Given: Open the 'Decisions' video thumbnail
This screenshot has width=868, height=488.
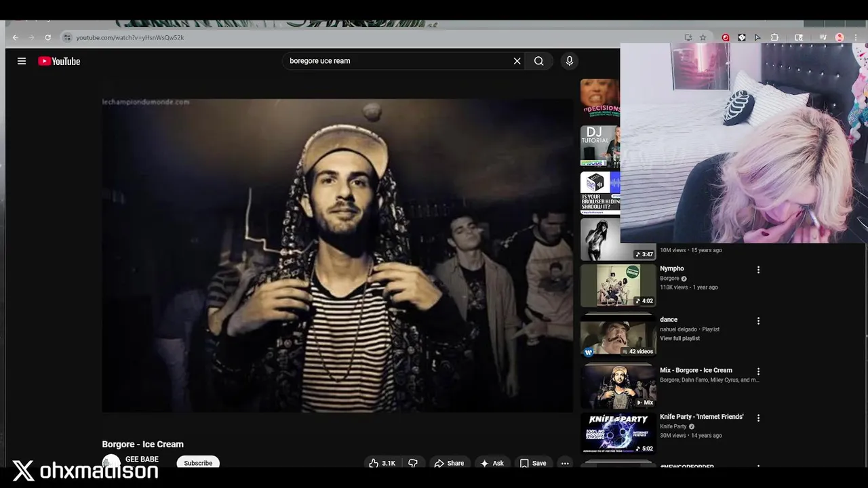Looking at the screenshot, I should tap(600, 100).
